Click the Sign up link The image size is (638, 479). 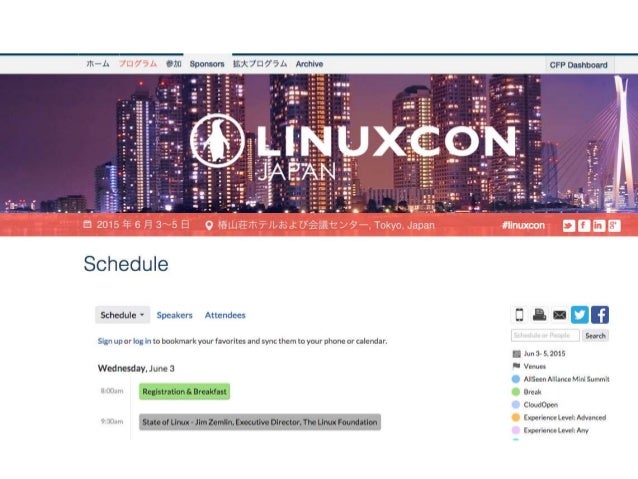coord(110,341)
